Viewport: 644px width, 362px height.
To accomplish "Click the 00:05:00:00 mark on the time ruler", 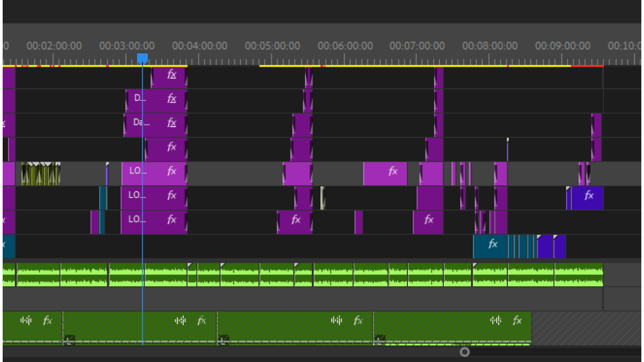I will click(272, 46).
